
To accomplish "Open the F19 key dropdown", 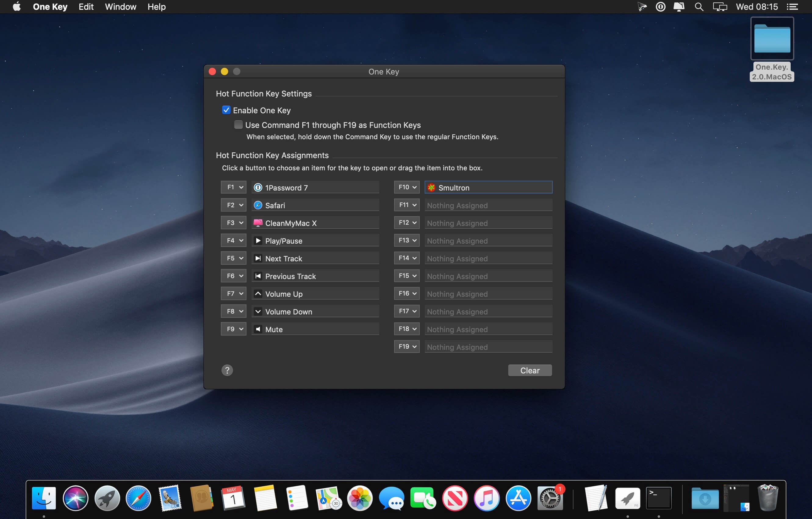I will coord(407,347).
